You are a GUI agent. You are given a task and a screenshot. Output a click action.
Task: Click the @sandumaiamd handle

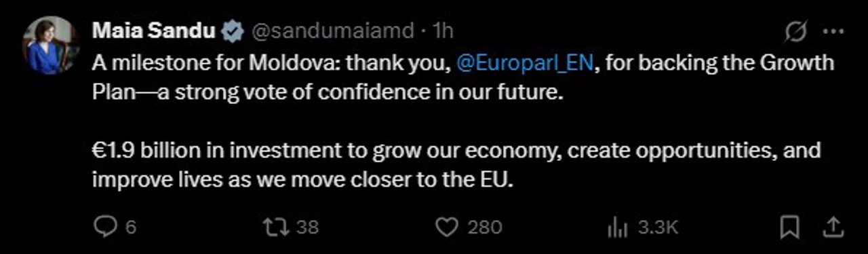pyautogui.click(x=333, y=31)
